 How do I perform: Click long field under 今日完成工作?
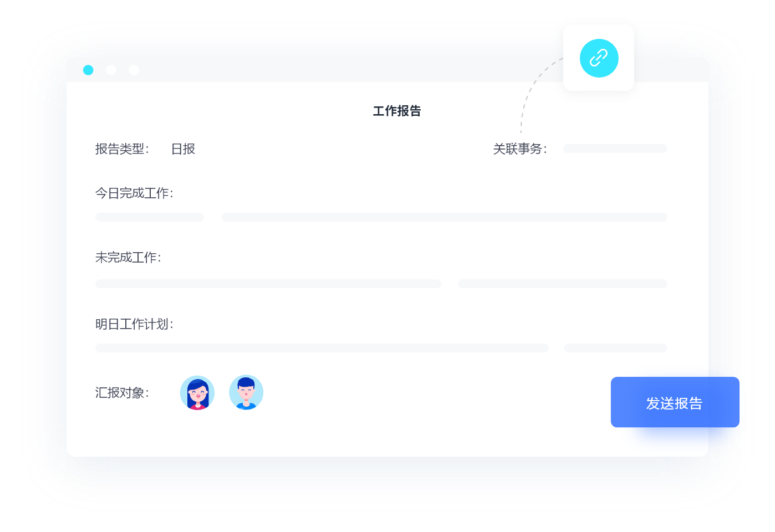coord(444,217)
